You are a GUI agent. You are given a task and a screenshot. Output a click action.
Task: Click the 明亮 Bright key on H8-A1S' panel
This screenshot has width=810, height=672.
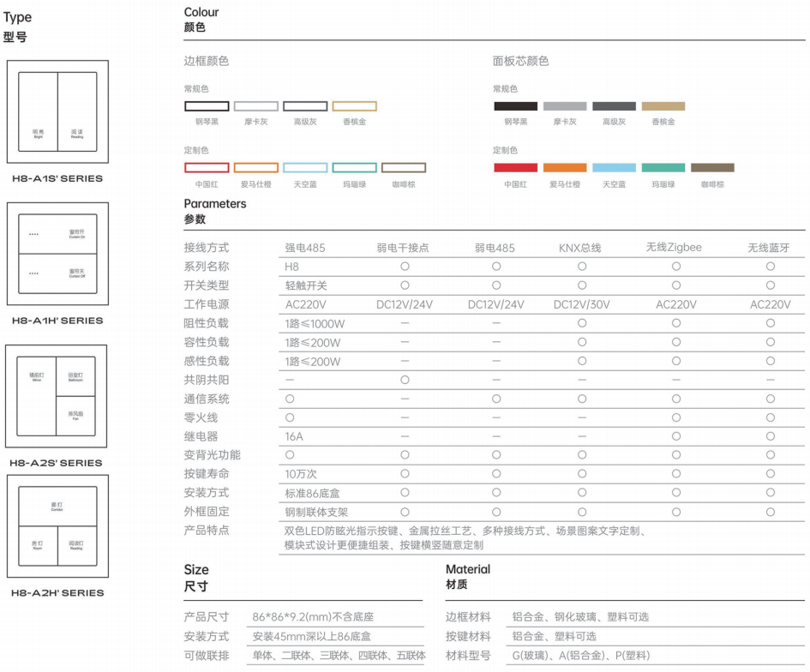tap(38, 112)
